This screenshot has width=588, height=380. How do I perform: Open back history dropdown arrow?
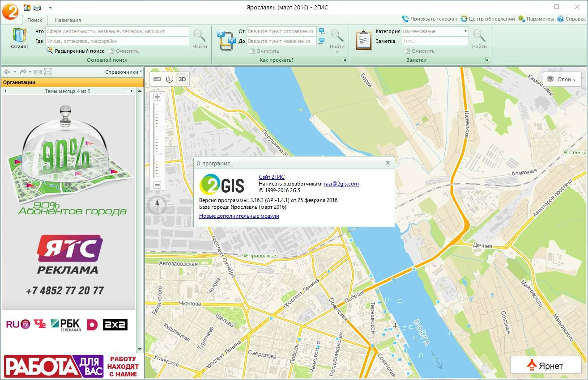pyautogui.click(x=15, y=72)
